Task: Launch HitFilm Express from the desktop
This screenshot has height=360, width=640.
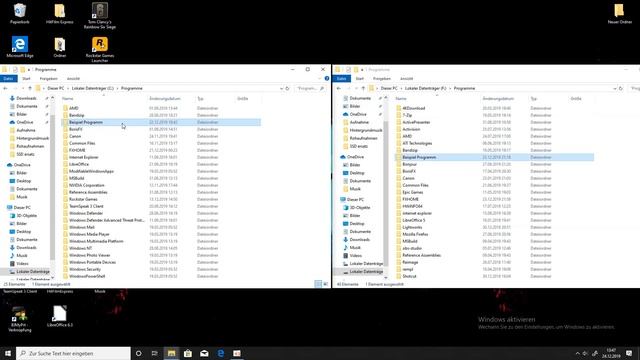Action: pos(60,13)
